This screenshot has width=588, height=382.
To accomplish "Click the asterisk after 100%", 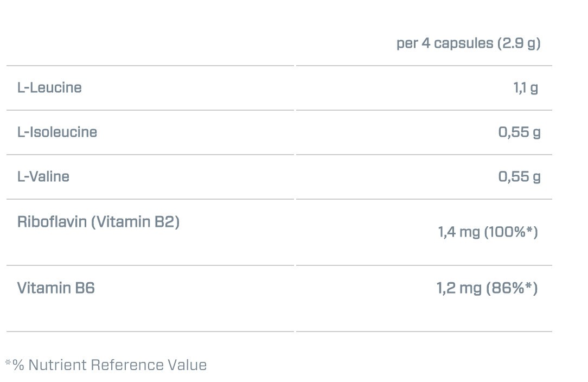I will click(x=529, y=231).
